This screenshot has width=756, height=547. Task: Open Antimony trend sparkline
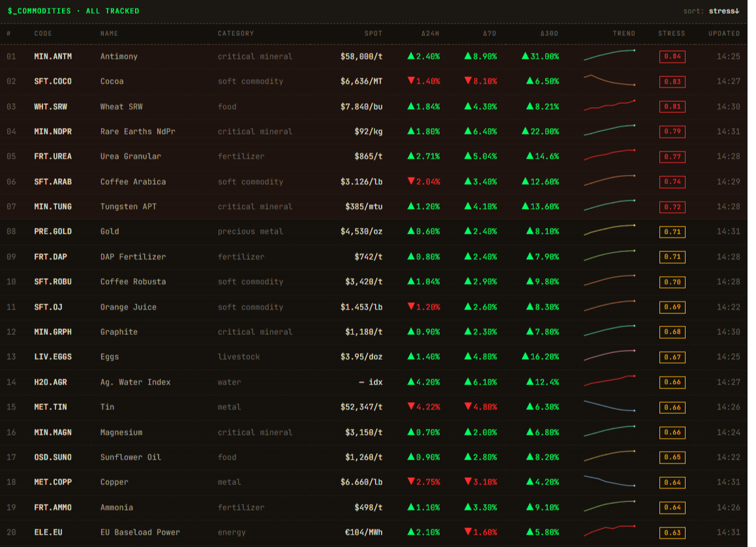[x=609, y=55]
